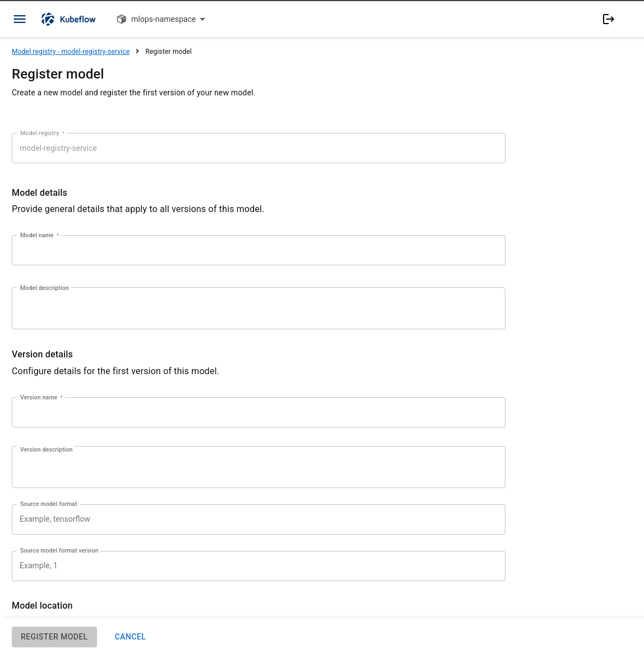Go to Model registry - model-registry-service breadcrumb
The height and width of the screenshot is (667, 644).
pyautogui.click(x=71, y=52)
